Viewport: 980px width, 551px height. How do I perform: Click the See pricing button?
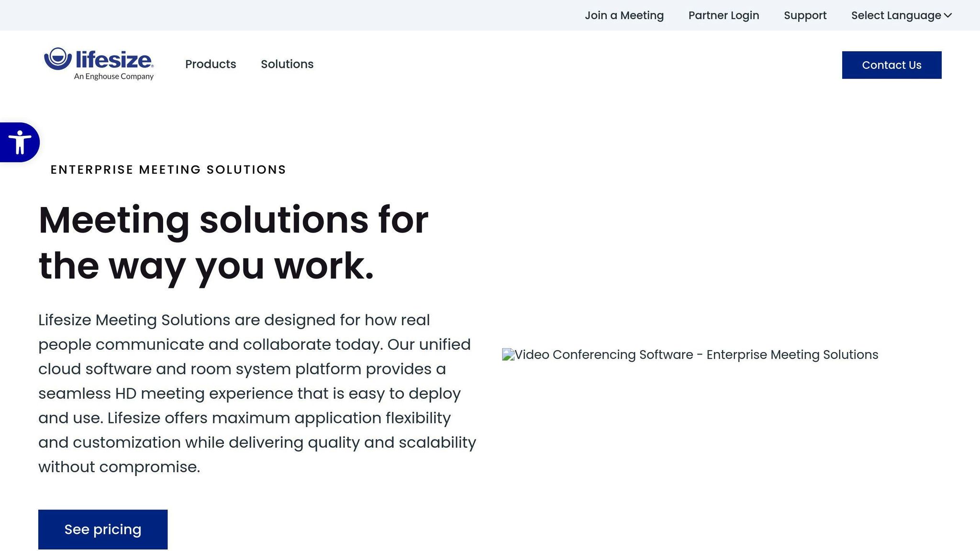pyautogui.click(x=103, y=529)
